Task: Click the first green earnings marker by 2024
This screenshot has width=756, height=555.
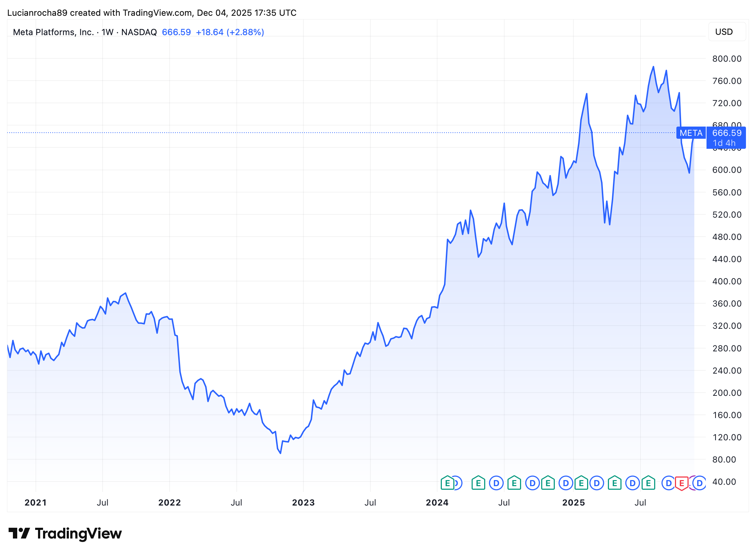Action: (x=447, y=483)
